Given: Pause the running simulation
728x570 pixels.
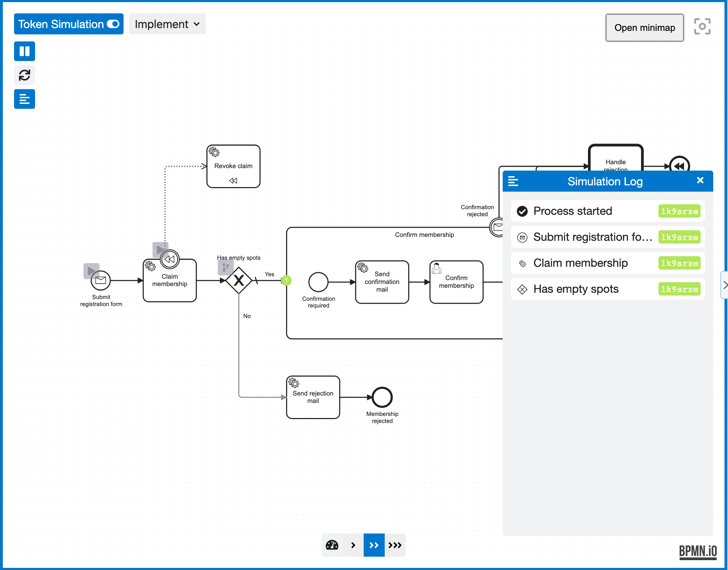Looking at the screenshot, I should pos(25,51).
